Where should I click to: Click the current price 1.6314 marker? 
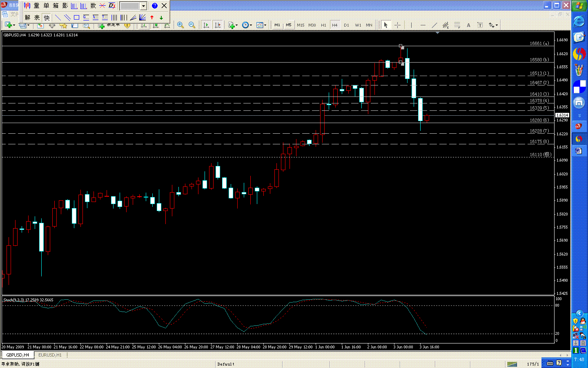coord(562,115)
